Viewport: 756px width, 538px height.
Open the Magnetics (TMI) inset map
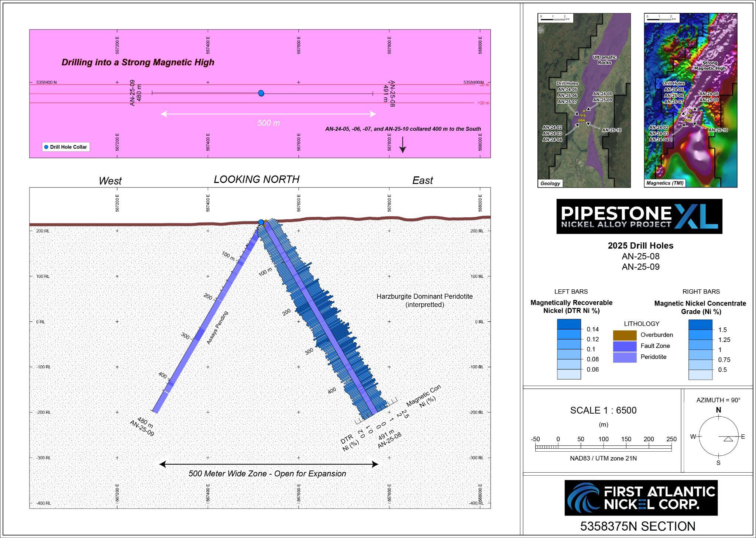(690, 100)
